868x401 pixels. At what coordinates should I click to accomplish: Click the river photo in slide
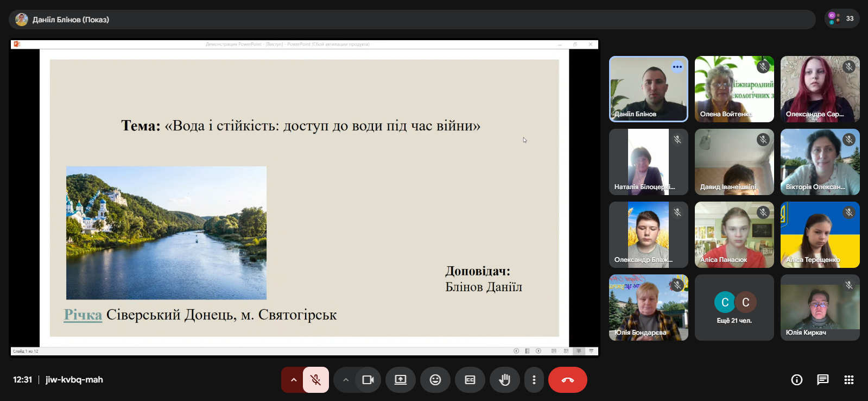(166, 233)
